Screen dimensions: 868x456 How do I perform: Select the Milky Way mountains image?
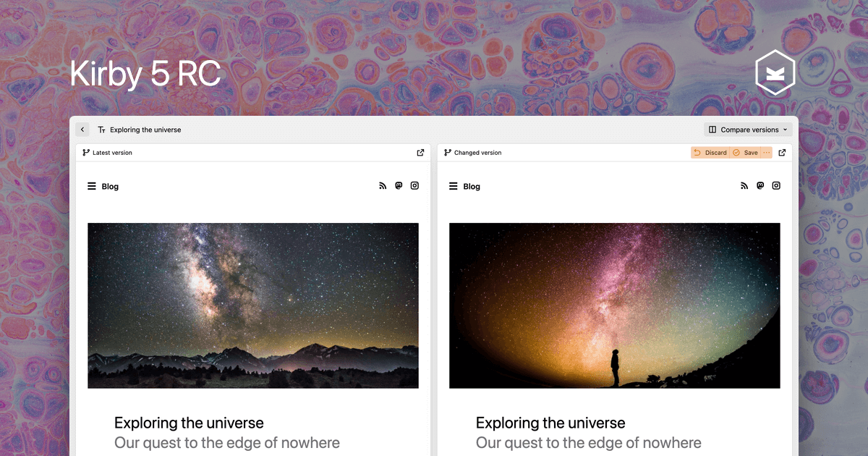253,305
